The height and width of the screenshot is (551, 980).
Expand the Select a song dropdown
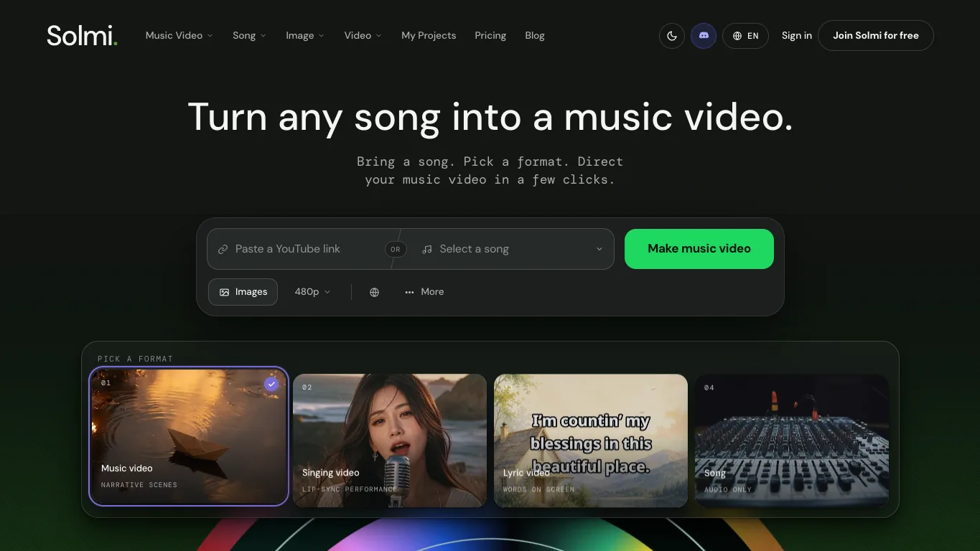tap(511, 249)
